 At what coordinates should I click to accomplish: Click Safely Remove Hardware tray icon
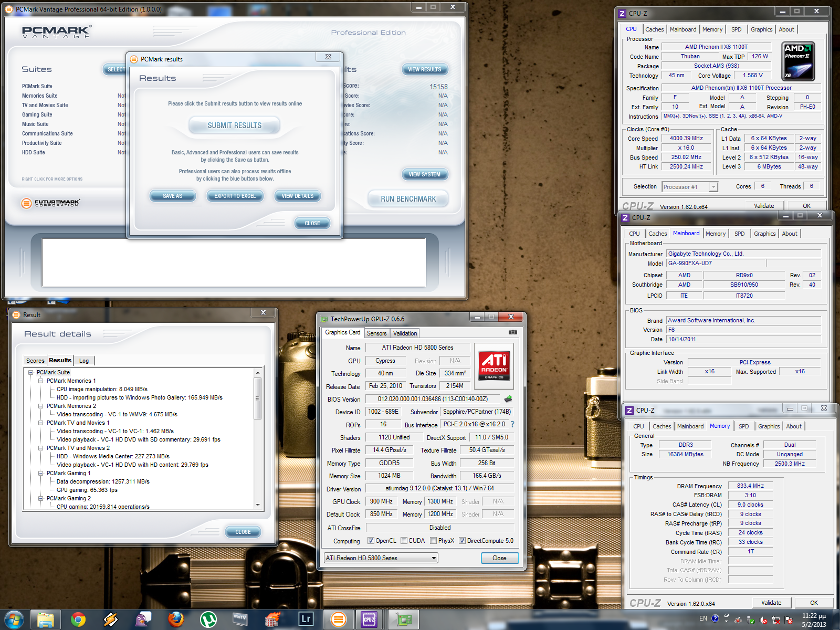(x=751, y=620)
